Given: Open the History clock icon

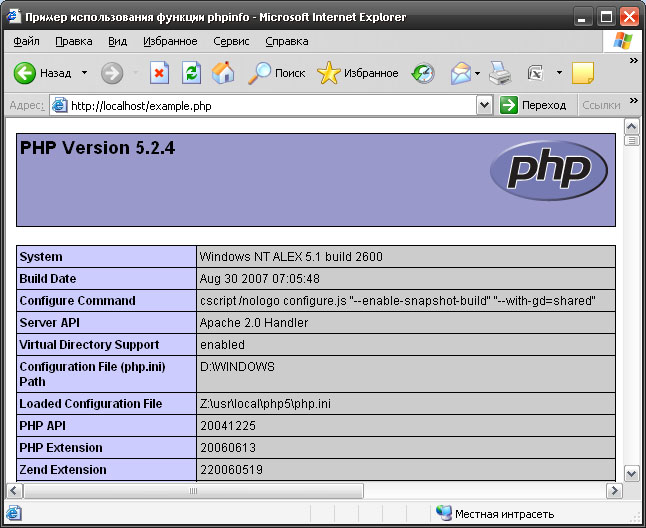Looking at the screenshot, I should coord(423,73).
